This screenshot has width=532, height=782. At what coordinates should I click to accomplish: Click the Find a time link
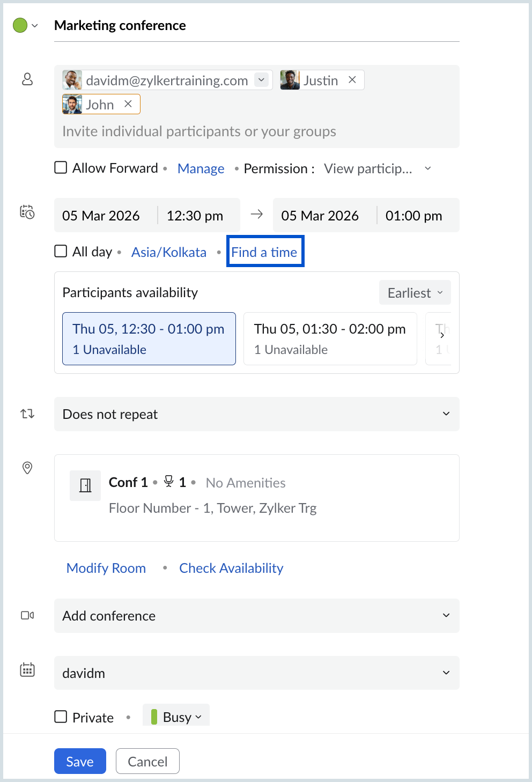pyautogui.click(x=264, y=252)
